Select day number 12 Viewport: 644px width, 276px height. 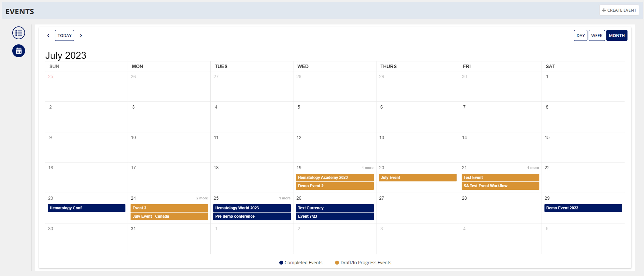299,138
